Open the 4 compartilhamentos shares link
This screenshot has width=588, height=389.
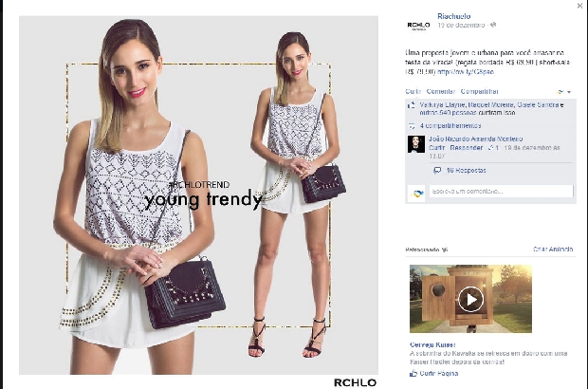(x=450, y=125)
